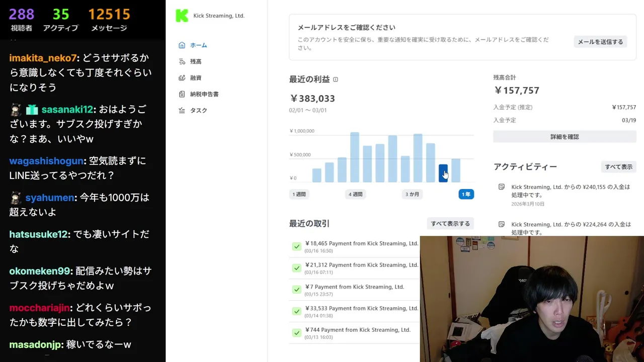644x362 pixels.
Task: Select the 4週間 chart range
Action: [x=355, y=194]
